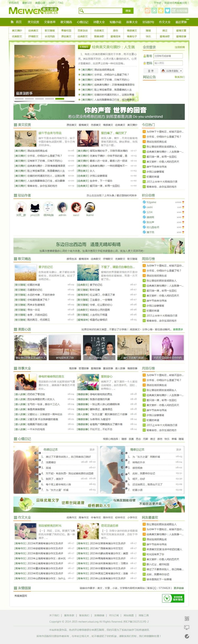Select the active green carousel indicator

[x=60, y=99]
